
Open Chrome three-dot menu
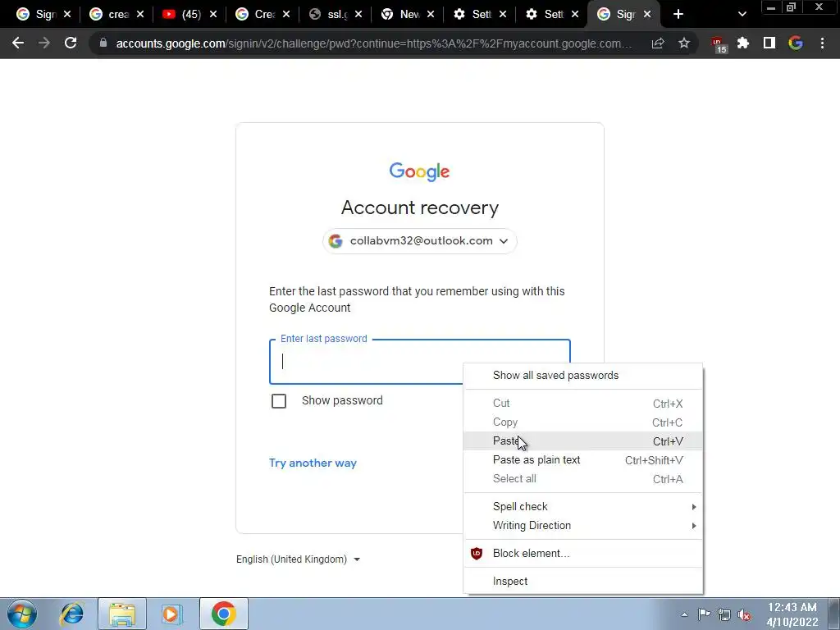tap(822, 43)
